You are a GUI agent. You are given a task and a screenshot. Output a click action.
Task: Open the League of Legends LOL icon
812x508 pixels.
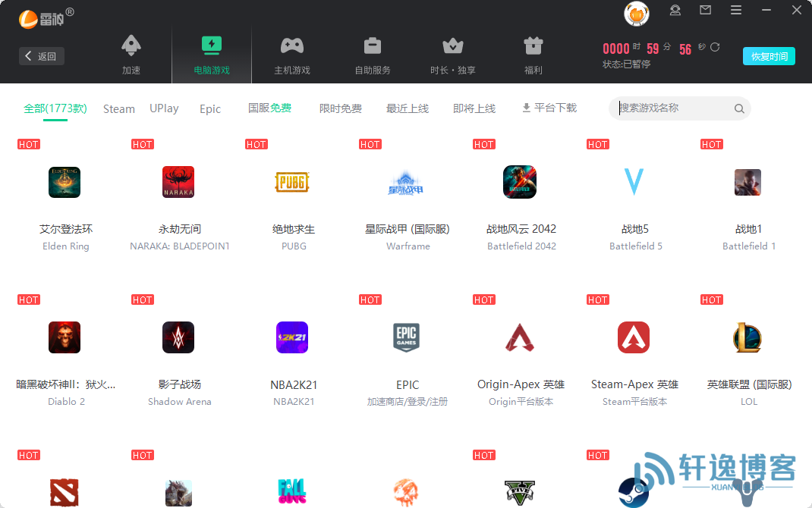click(x=747, y=337)
